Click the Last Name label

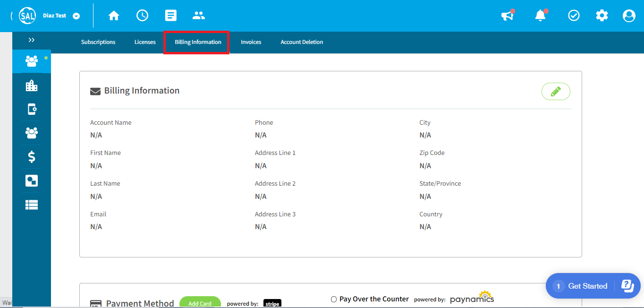(105, 183)
